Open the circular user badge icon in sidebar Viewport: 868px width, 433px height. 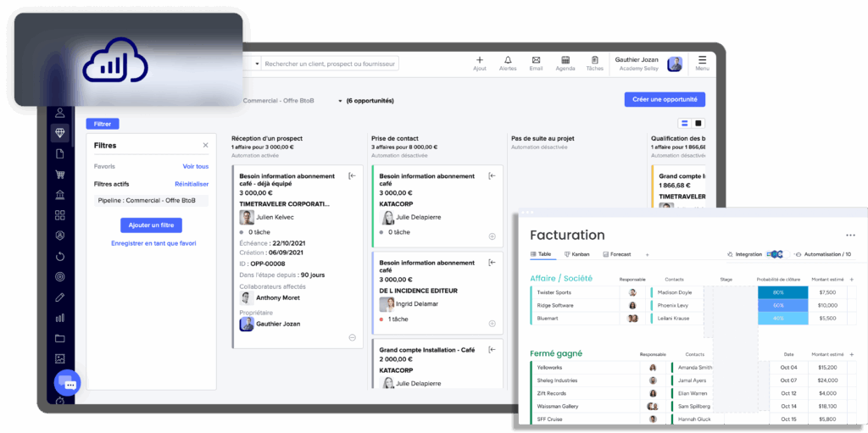60,236
